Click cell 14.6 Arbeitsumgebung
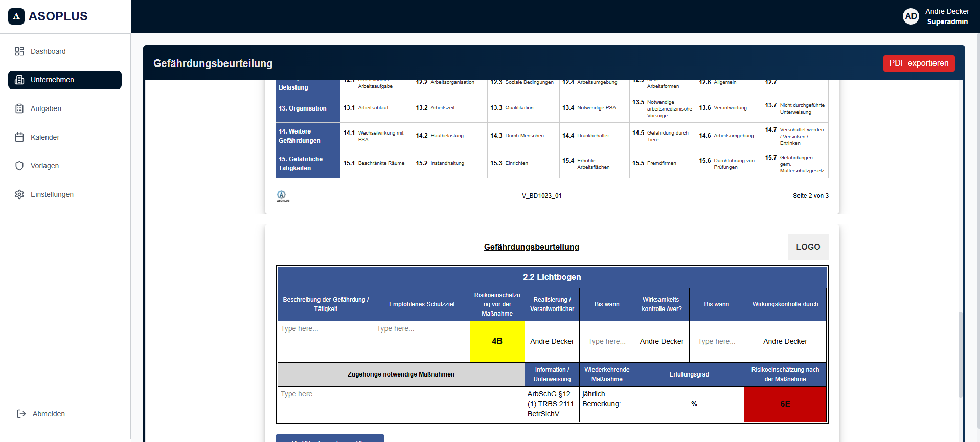 click(729, 136)
